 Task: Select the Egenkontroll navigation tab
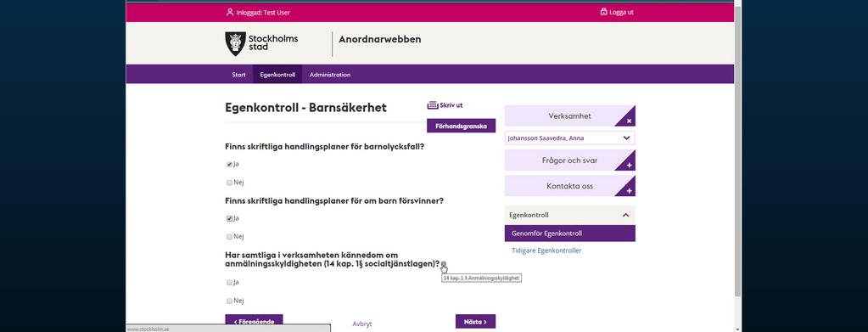277,75
